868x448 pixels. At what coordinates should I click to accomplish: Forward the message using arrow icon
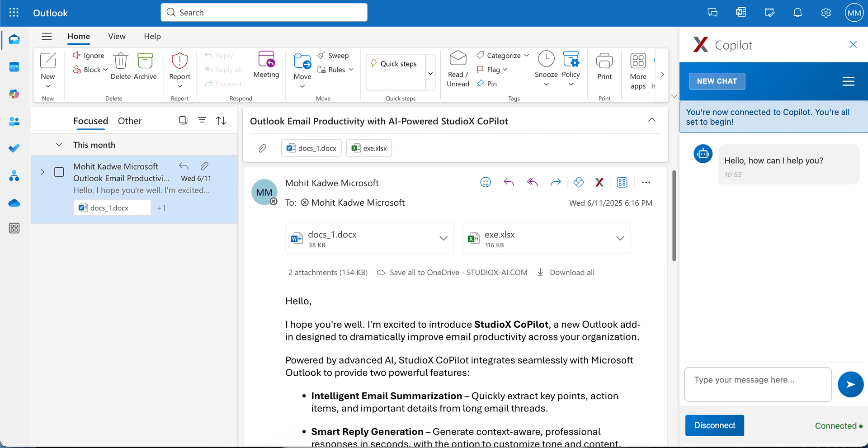tap(555, 182)
